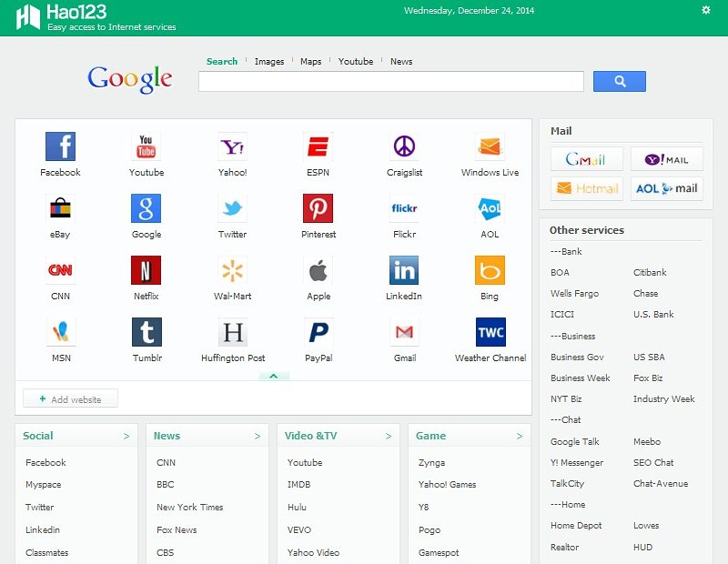728x564 pixels.
Task: Open the Apple logo icon
Action: (318, 270)
